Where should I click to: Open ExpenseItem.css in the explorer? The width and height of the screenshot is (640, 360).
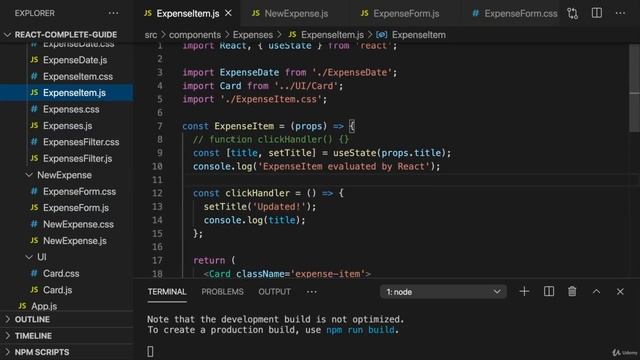coord(78,76)
